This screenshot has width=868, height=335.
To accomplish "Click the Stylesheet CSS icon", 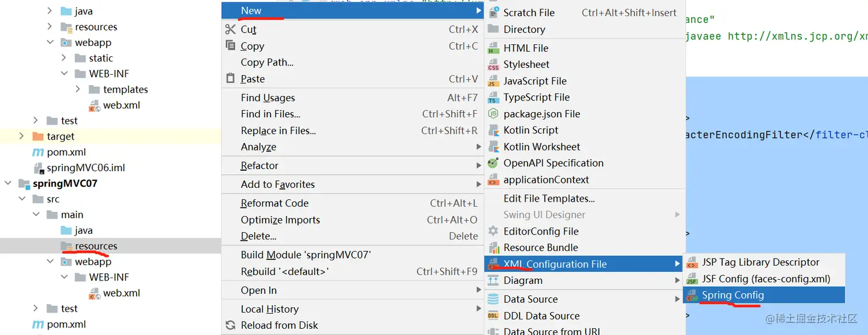I will 493,65.
